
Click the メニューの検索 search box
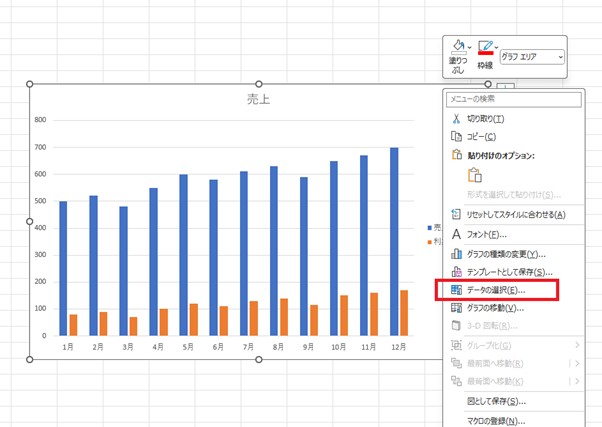point(513,99)
